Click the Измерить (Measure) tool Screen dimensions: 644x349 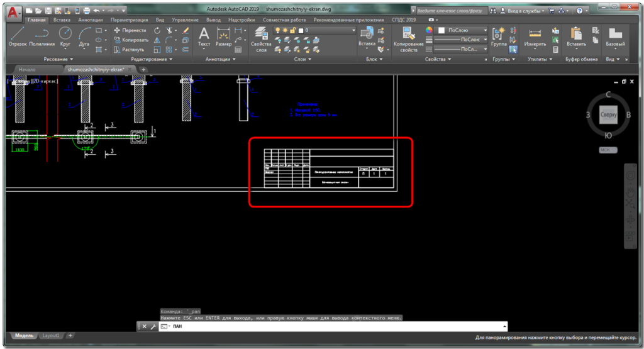pos(535,37)
